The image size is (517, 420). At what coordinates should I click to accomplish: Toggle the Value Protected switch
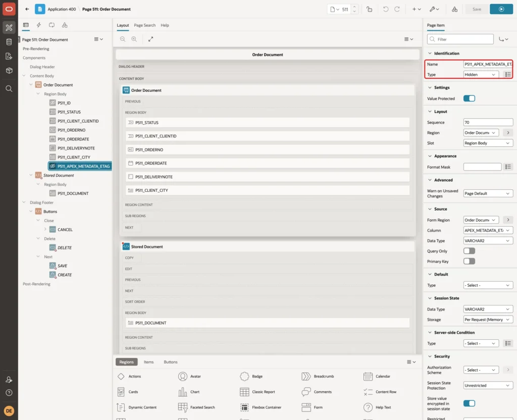tap(469, 98)
